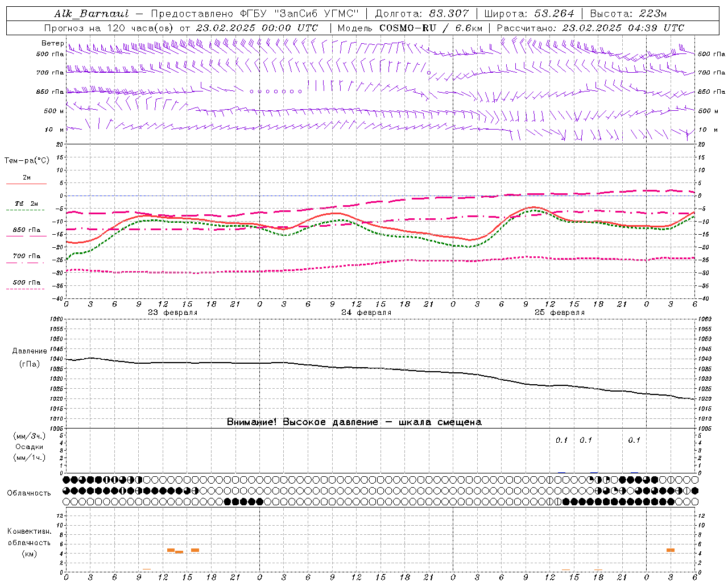Click the 24 февраля date label
This screenshot has height=582, width=728.
(x=366, y=313)
